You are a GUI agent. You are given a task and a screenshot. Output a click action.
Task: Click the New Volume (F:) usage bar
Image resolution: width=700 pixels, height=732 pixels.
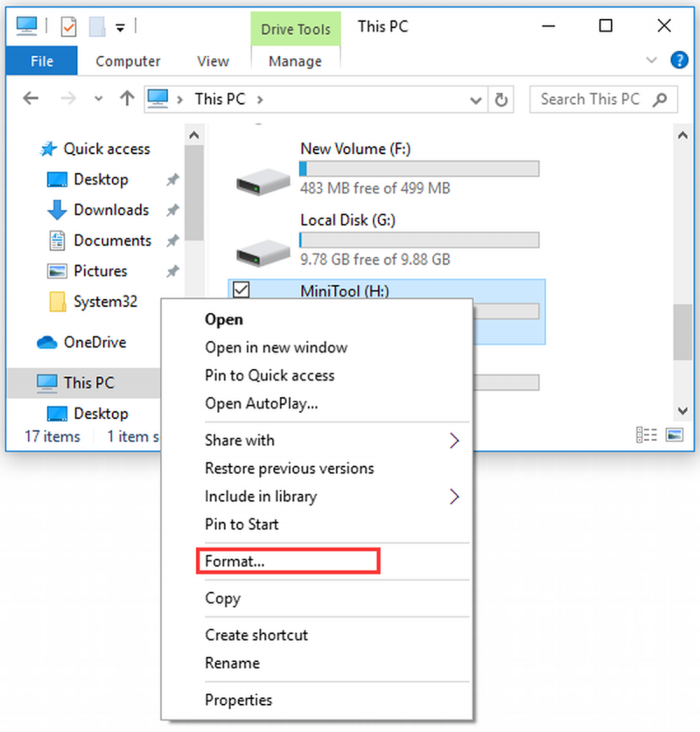419,169
